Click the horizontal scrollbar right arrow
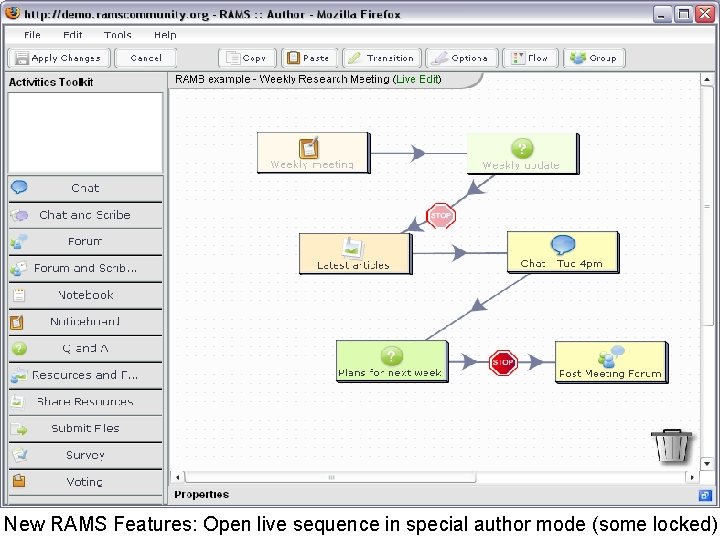Image resolution: width=720 pixels, height=540 pixels. pyautogui.click(x=692, y=477)
